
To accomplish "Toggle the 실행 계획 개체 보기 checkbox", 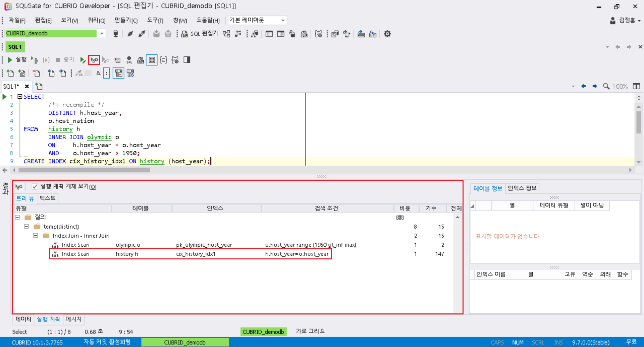I will (x=35, y=187).
